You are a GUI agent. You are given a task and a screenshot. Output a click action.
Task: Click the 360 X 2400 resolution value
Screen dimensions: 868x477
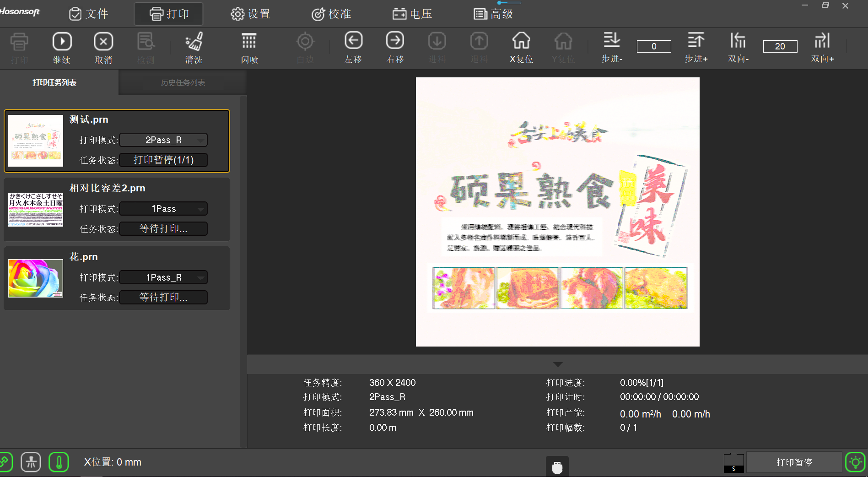(x=393, y=383)
